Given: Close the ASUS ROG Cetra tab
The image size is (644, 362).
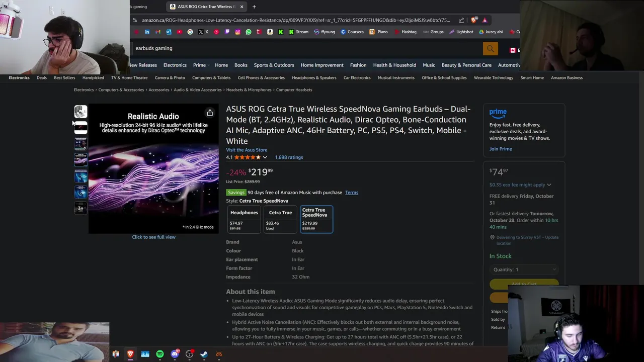Looking at the screenshot, I should pos(242,7).
